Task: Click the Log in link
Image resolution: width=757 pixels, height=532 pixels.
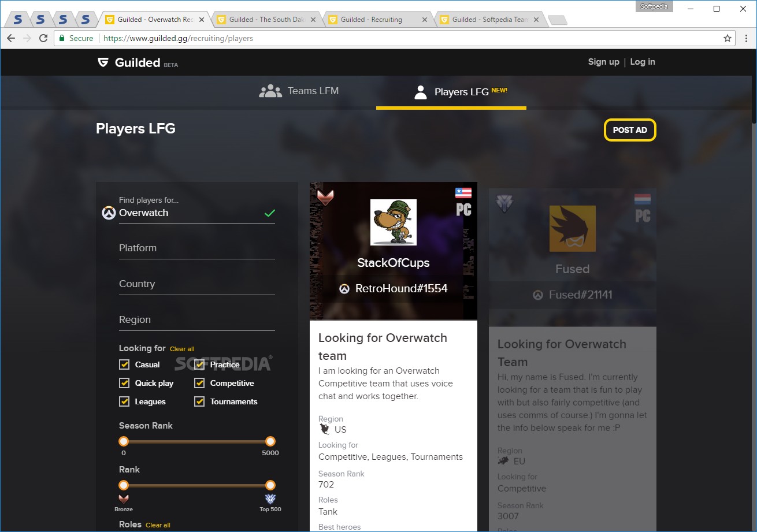Action: [643, 62]
